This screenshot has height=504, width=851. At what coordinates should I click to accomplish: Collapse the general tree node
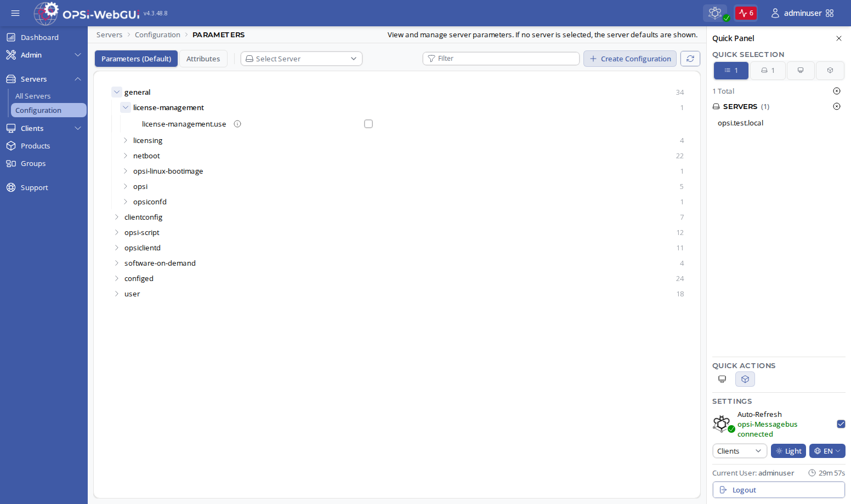tap(117, 92)
